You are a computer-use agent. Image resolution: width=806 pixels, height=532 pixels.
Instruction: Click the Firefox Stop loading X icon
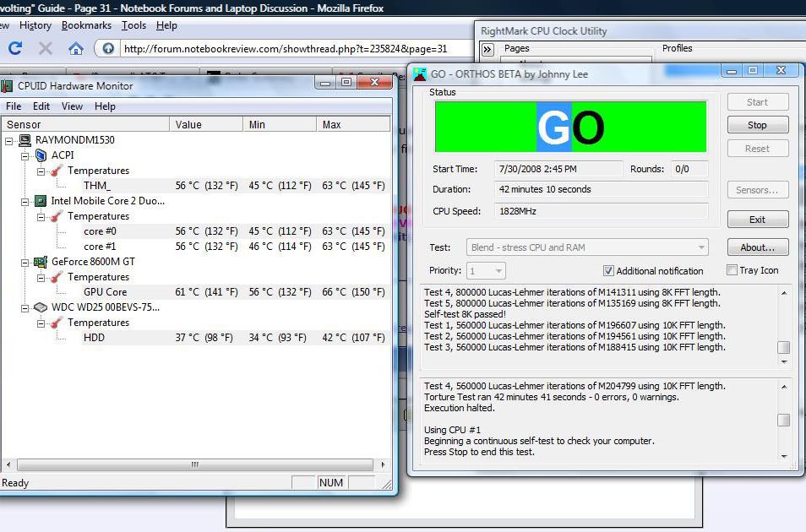(46, 48)
